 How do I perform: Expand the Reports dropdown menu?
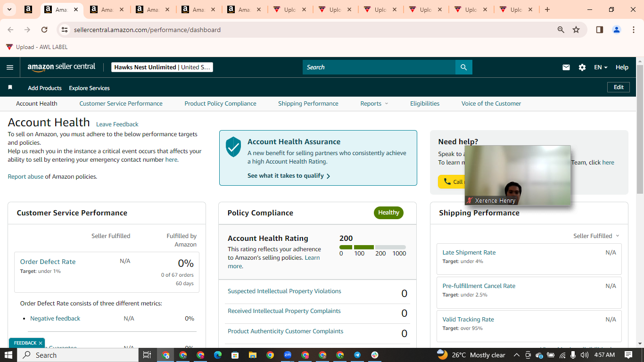374,104
